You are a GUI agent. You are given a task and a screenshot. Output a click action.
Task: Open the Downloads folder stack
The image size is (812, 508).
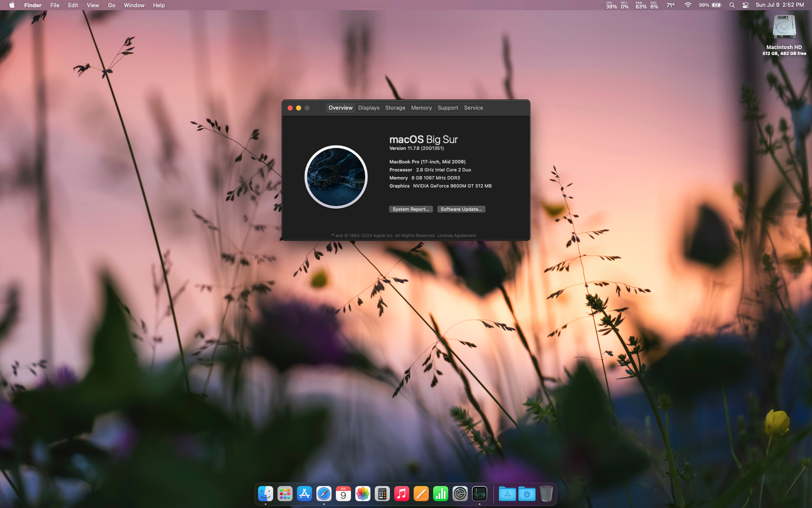click(527, 494)
